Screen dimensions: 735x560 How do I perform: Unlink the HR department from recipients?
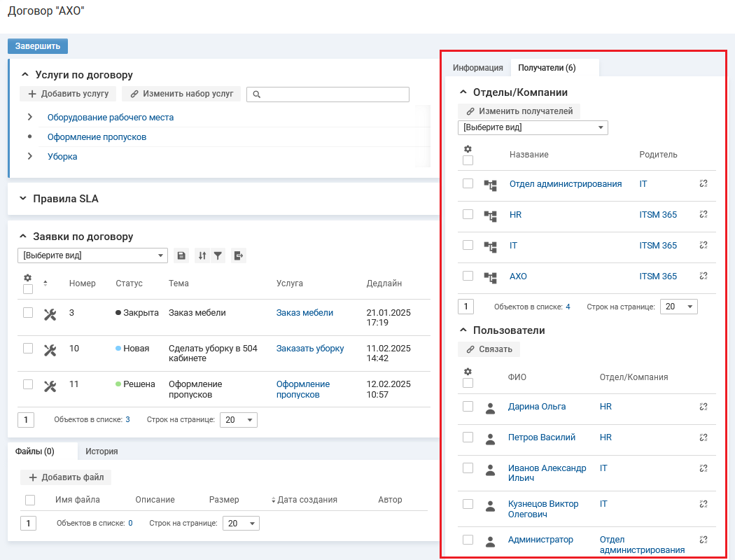(x=703, y=215)
